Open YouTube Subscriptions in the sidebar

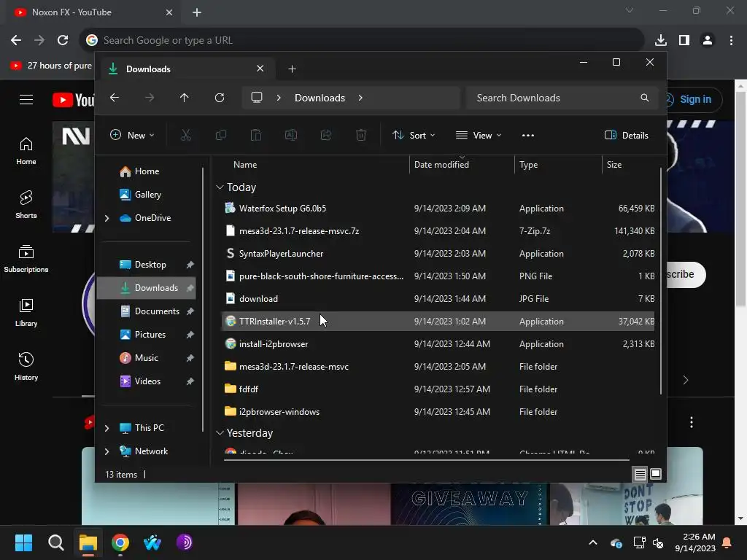click(26, 259)
